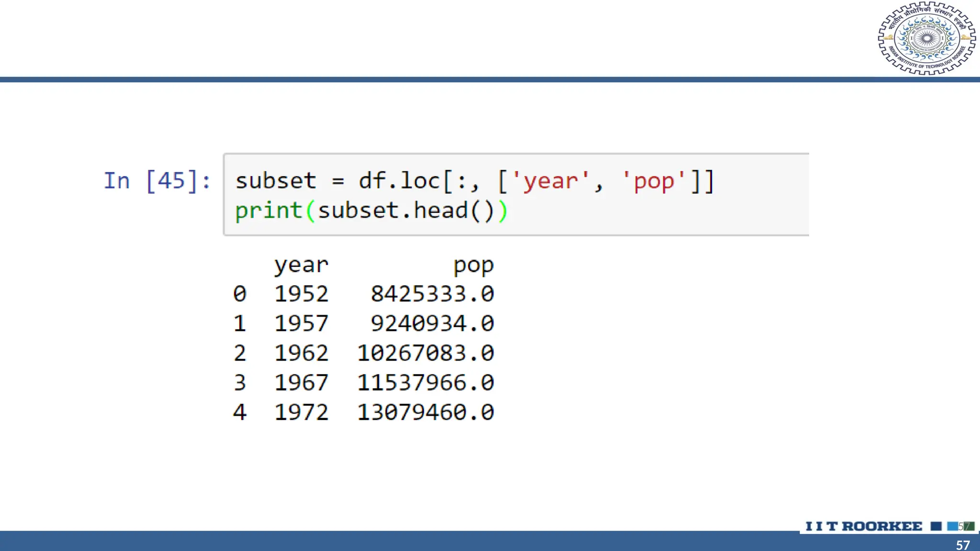Screen dimensions: 980x551
Task: Click the print keyword in the code cell
Action: coord(268,210)
